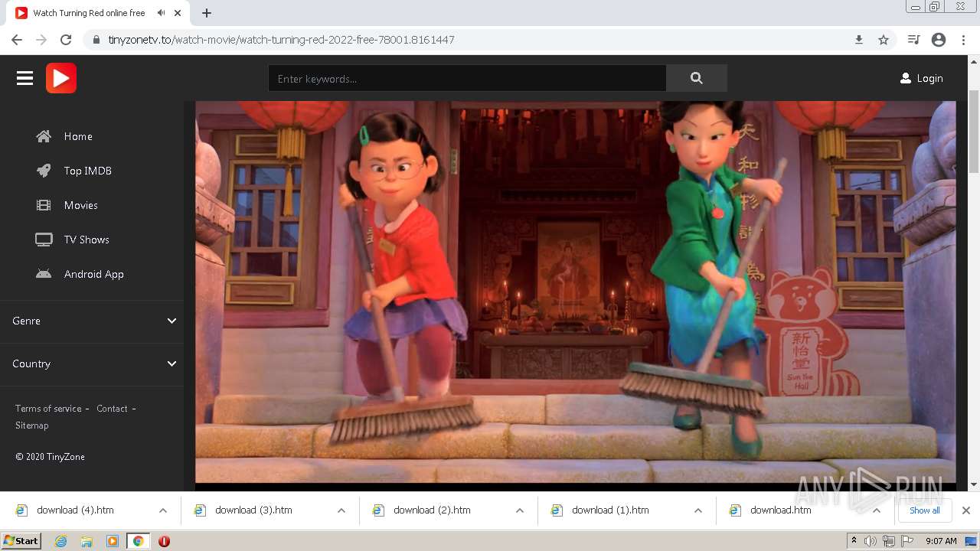The image size is (980, 551).
Task: Open the file explorer from the taskbar
Action: pos(87,541)
